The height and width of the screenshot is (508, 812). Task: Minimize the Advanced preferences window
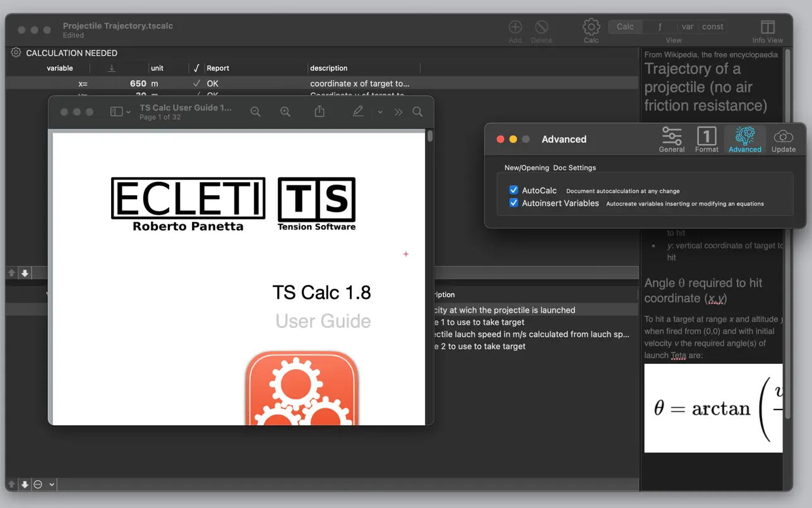513,139
